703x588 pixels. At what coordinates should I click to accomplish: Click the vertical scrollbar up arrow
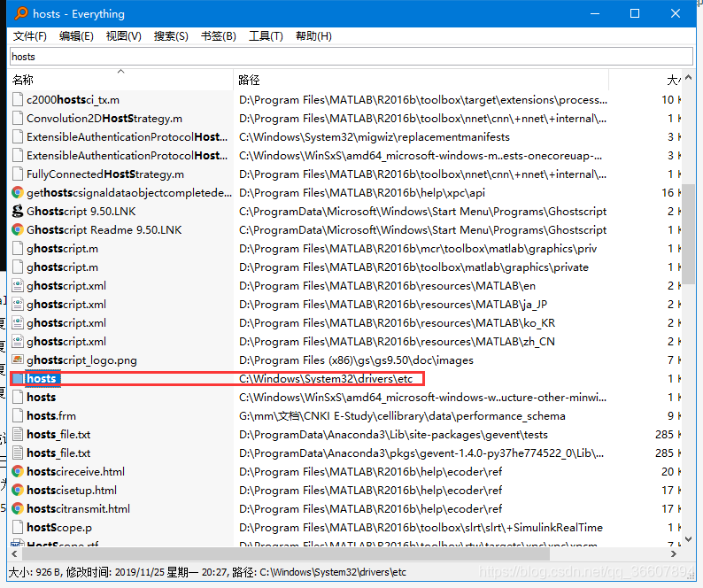coord(689,78)
